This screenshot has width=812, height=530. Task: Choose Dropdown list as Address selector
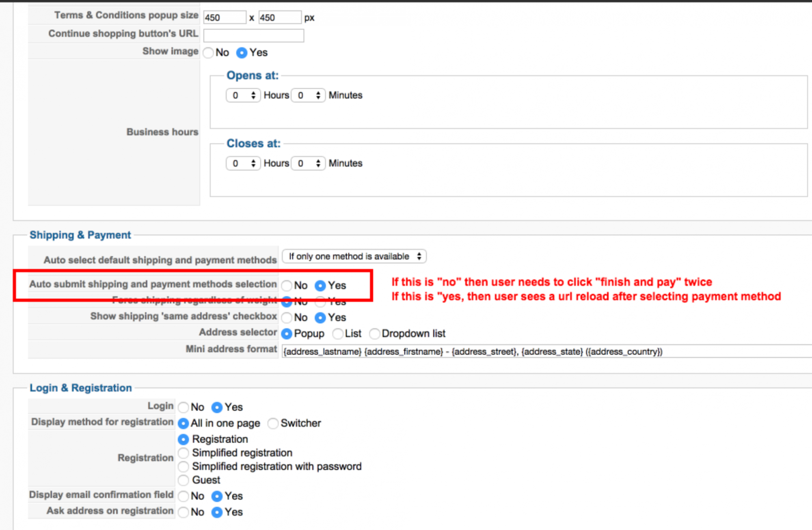click(x=375, y=334)
